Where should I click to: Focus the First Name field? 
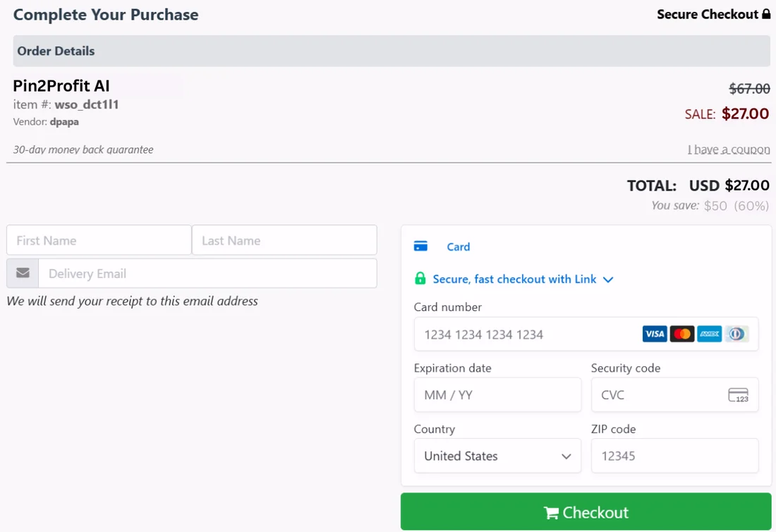coord(99,240)
